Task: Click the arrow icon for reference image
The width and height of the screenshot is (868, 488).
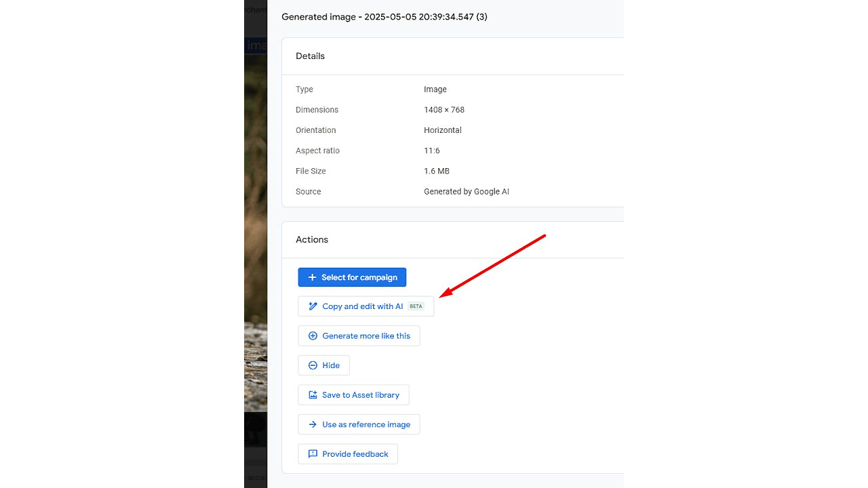Action: (313, 424)
